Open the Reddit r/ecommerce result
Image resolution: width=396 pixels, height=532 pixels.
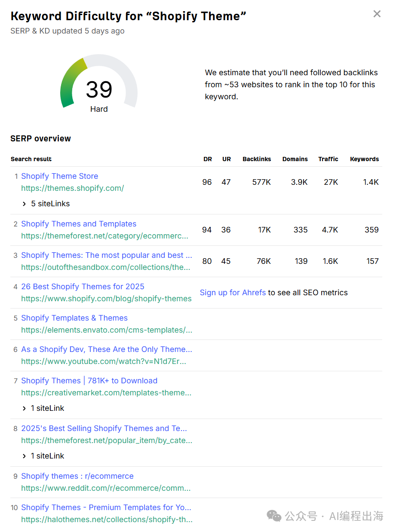[77, 476]
